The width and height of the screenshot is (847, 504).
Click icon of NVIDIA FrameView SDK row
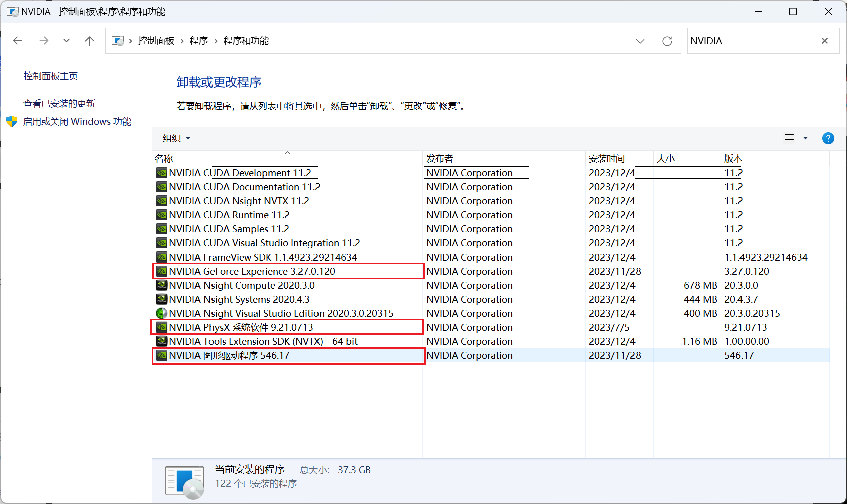click(x=162, y=258)
